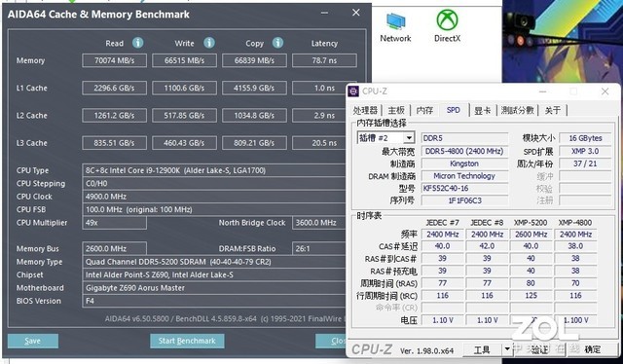Click the L1 Cache read value 2296.6 GB/s

(115, 89)
